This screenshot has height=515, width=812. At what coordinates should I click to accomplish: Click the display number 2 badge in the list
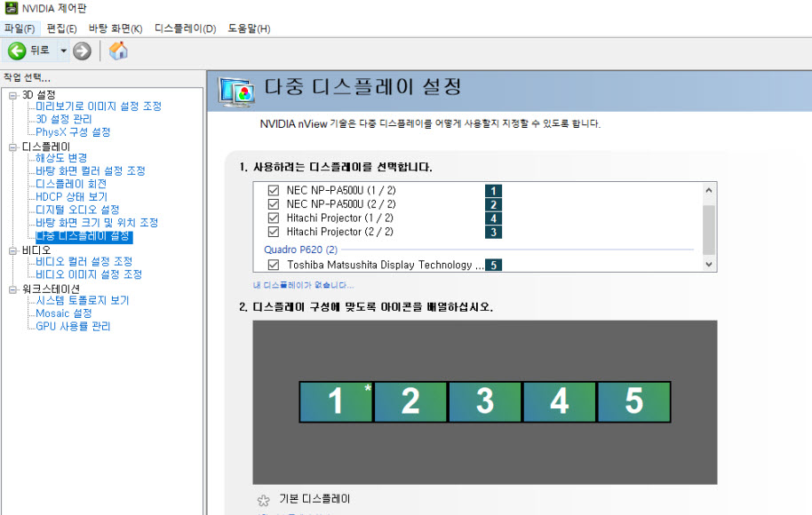pos(494,204)
